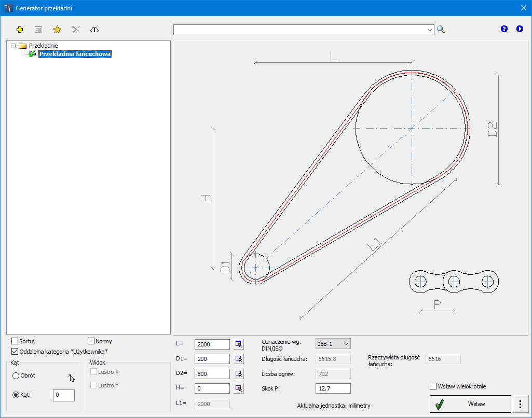
Task: Open the three-dot more options button
Action: click(520, 403)
